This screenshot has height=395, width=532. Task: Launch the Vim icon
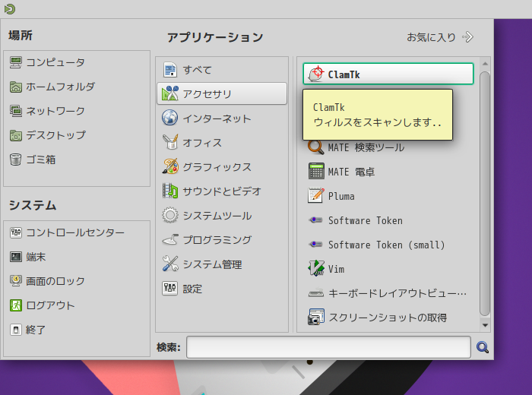point(316,269)
